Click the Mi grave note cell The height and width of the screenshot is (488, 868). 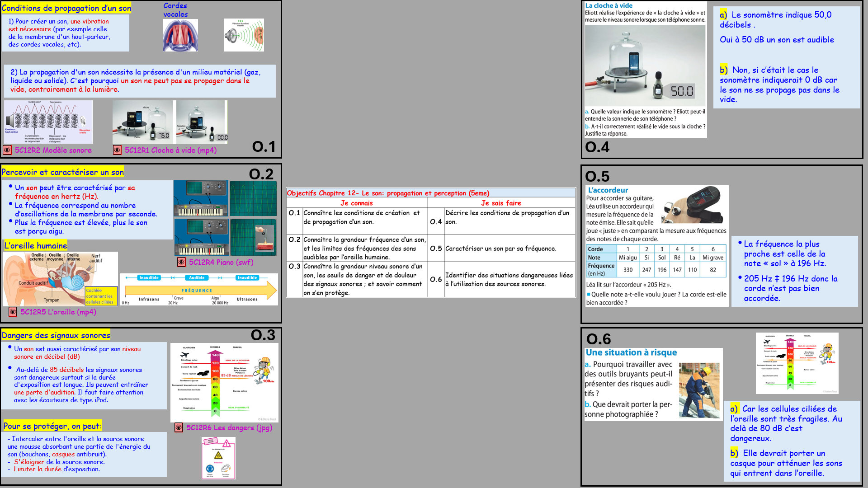pos(713,258)
